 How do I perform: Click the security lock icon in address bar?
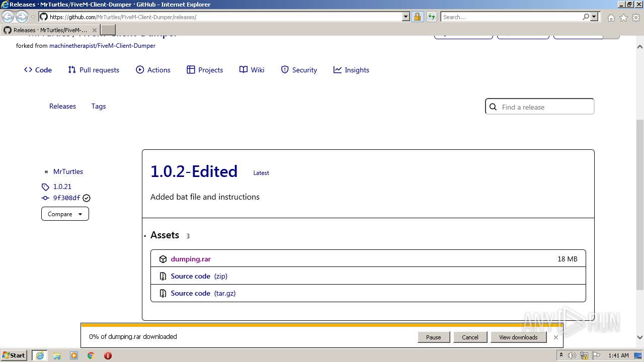click(417, 17)
